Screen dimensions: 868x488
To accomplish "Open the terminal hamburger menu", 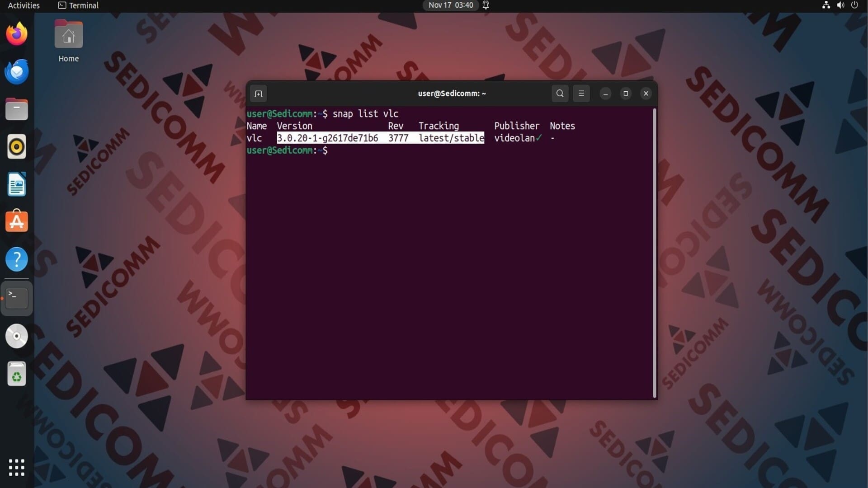I will tap(581, 94).
